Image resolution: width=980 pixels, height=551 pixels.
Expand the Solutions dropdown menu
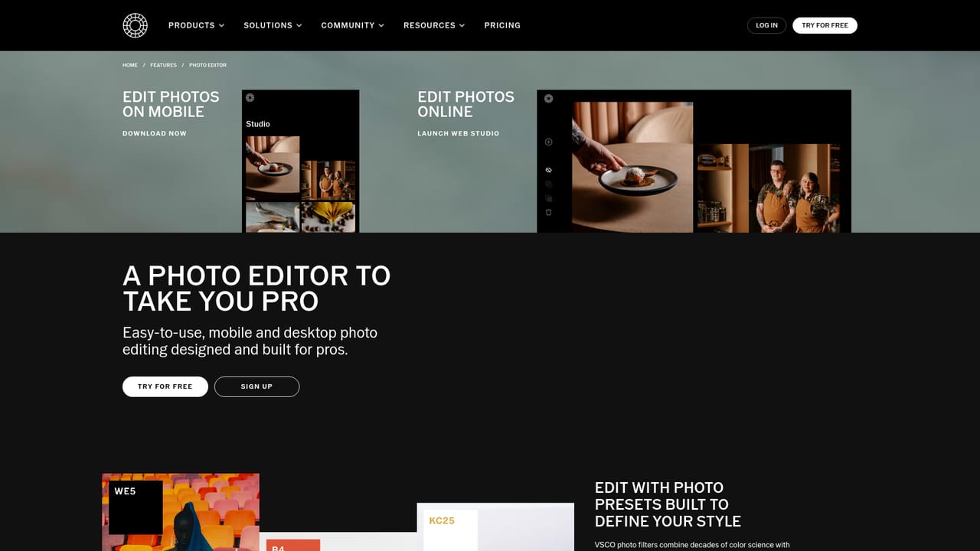pos(273,25)
